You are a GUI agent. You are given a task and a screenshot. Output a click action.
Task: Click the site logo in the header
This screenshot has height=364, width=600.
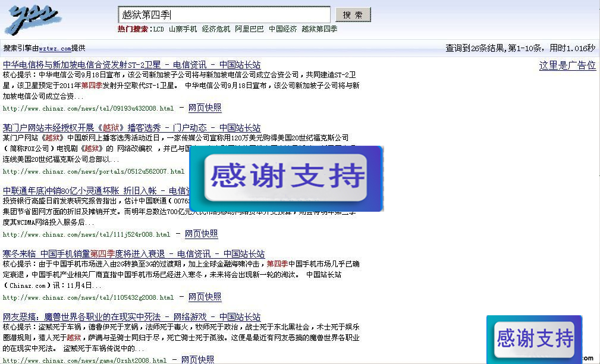34,19
